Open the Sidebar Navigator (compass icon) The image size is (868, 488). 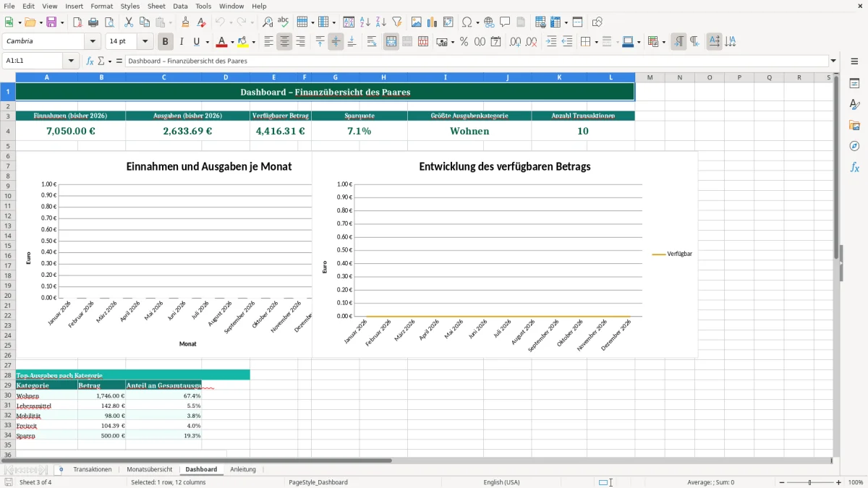tap(854, 146)
